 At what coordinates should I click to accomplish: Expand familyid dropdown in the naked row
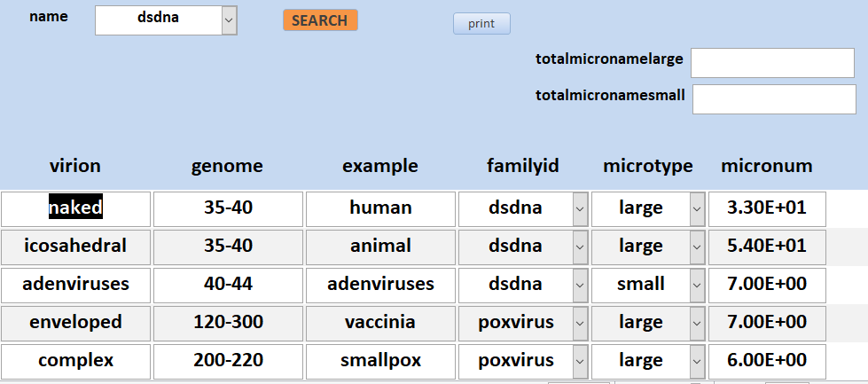tap(580, 209)
